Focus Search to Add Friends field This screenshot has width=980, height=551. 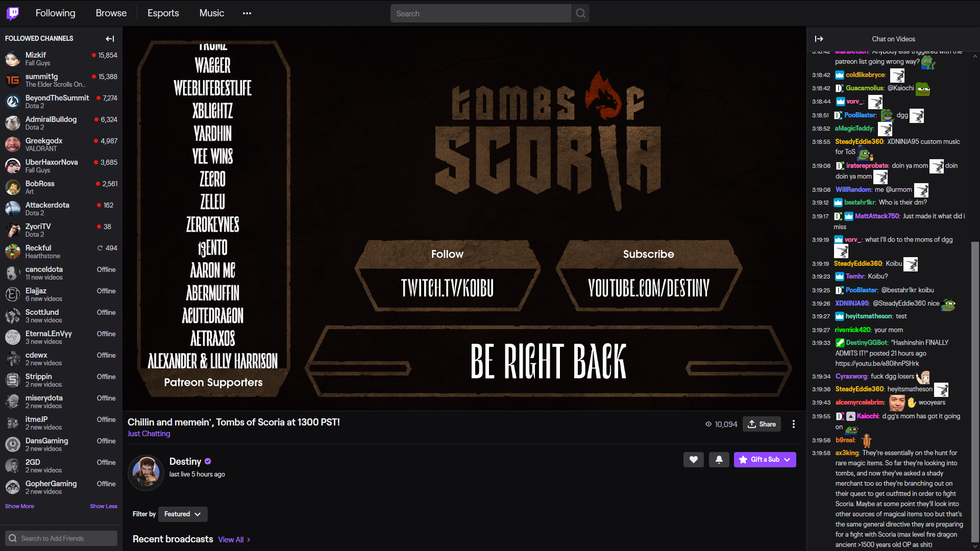[61, 538]
